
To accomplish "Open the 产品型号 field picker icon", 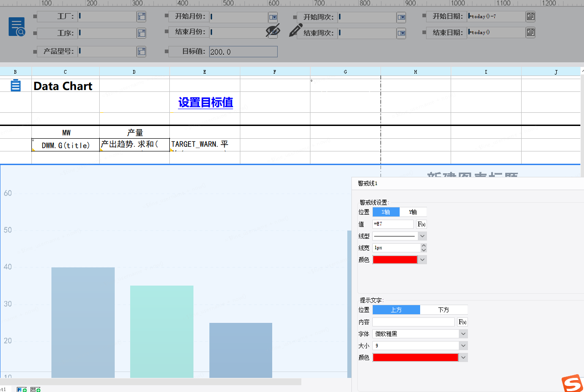I will click(x=142, y=51).
